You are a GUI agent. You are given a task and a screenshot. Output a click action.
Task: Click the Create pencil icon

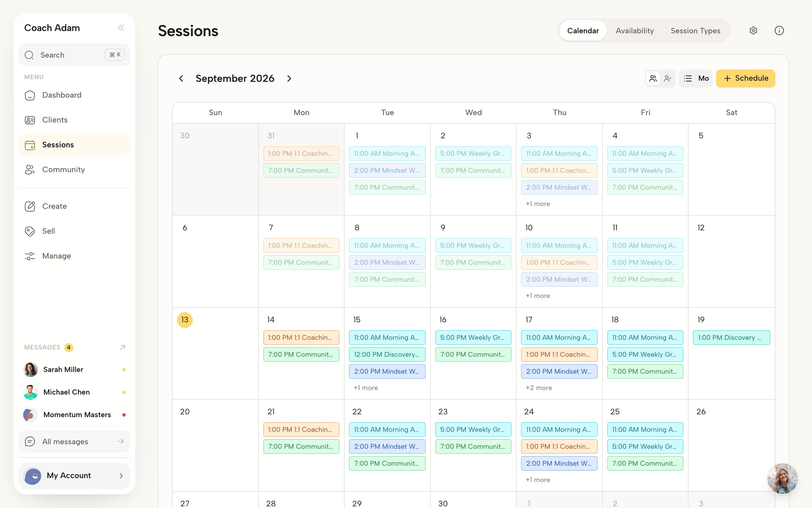pyautogui.click(x=30, y=206)
